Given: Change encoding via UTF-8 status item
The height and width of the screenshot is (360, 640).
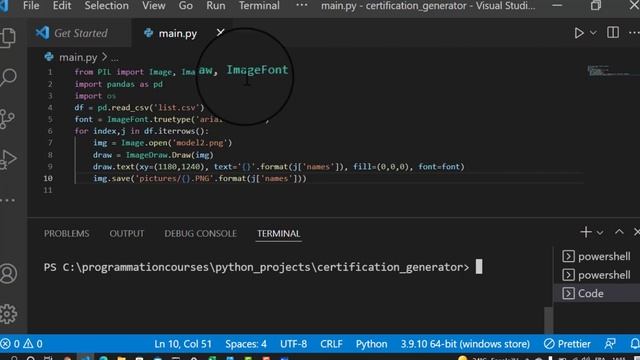Looking at the screenshot, I should point(293,344).
